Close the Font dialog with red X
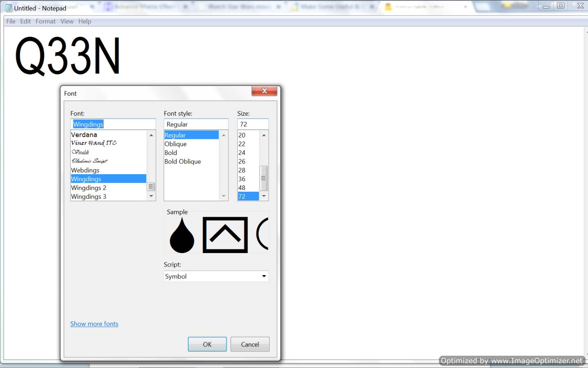The height and width of the screenshot is (368, 588). point(264,91)
